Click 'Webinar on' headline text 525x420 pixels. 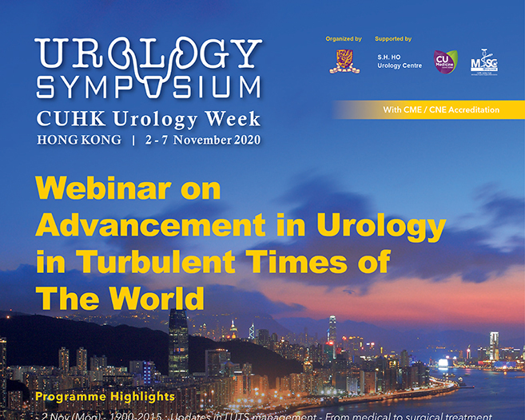coord(128,190)
